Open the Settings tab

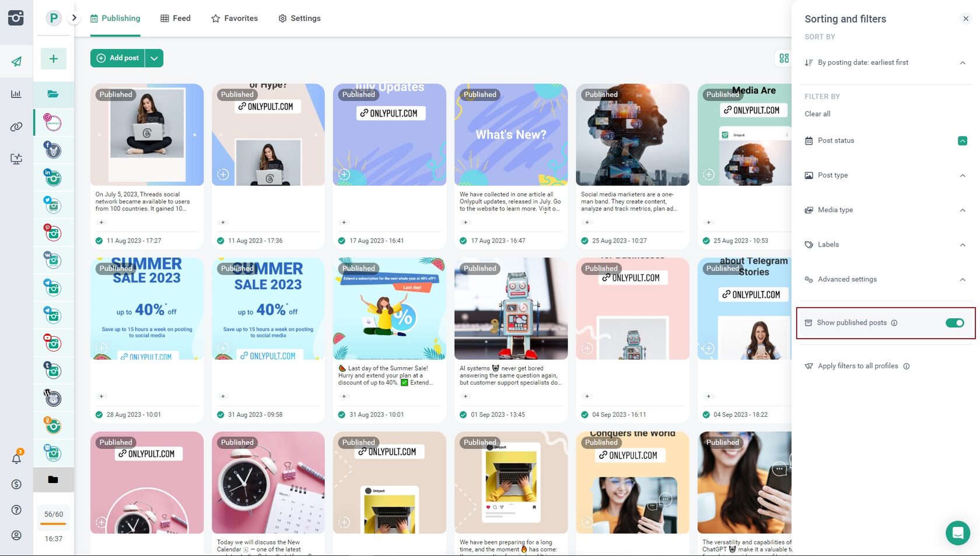click(300, 18)
